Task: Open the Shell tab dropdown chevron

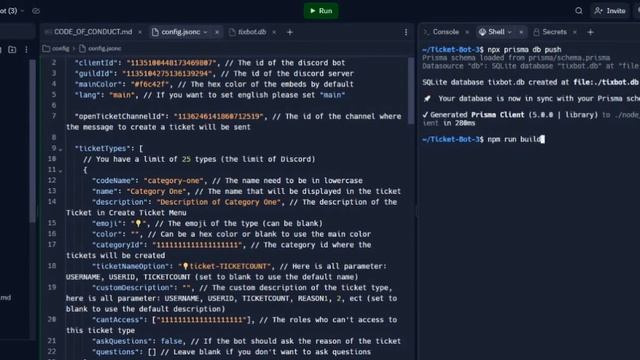Action: (510, 32)
